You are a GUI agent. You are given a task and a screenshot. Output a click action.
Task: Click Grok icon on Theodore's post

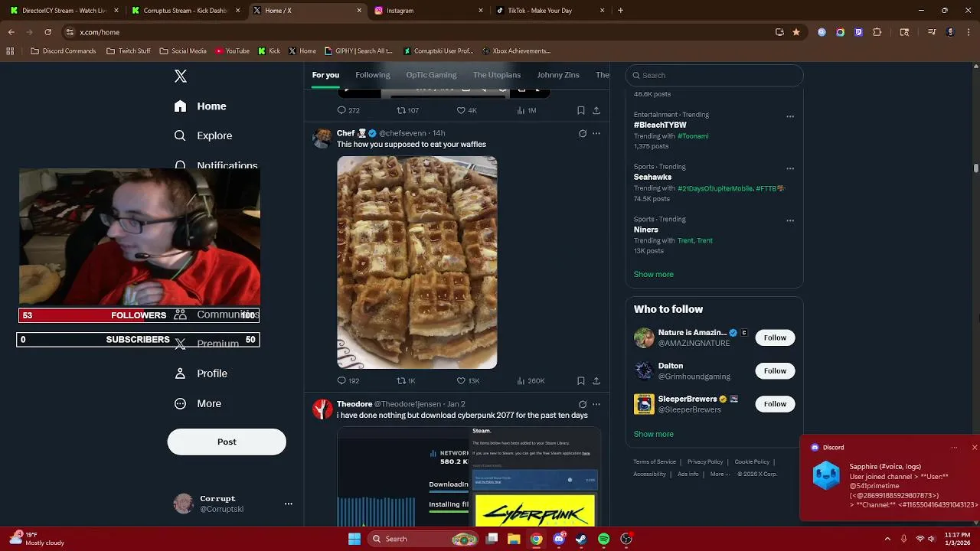pyautogui.click(x=583, y=404)
